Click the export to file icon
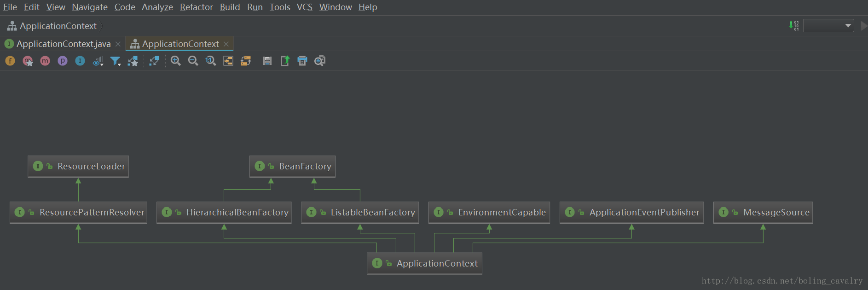This screenshot has width=868, height=290. [285, 61]
